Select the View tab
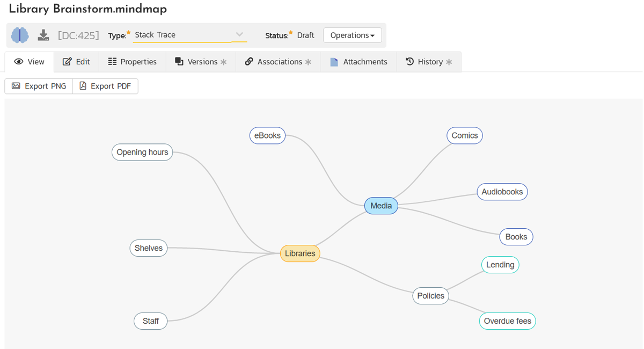Image resolution: width=644 pixels, height=349 pixels. point(30,62)
